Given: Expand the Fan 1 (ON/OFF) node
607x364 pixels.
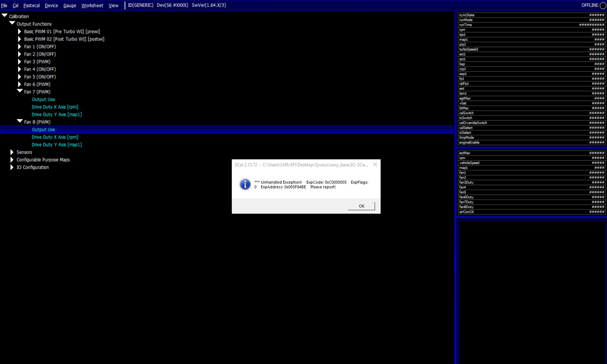Looking at the screenshot, I should pyautogui.click(x=20, y=47).
